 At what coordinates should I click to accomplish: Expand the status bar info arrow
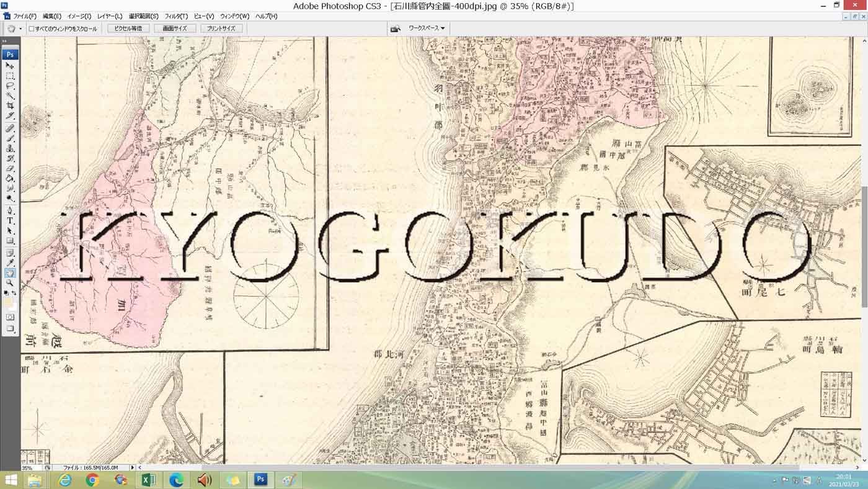click(132, 467)
